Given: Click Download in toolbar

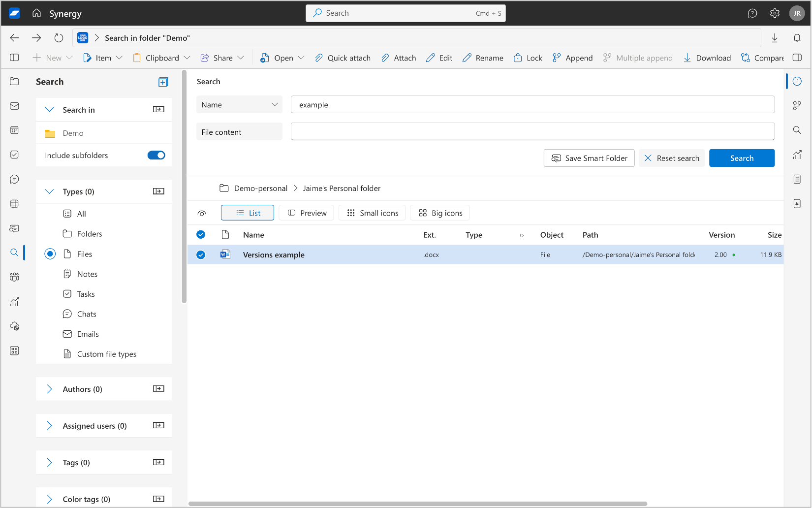Looking at the screenshot, I should pyautogui.click(x=707, y=58).
